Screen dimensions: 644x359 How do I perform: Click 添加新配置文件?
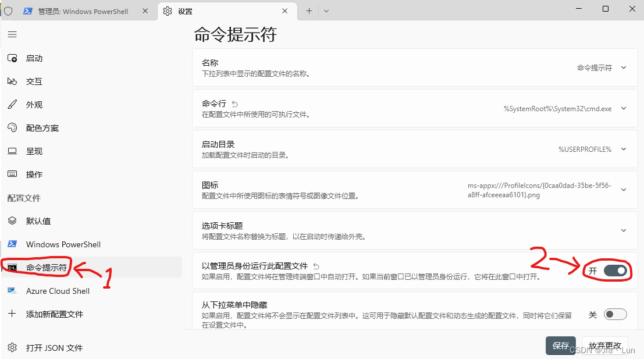click(x=91, y=314)
